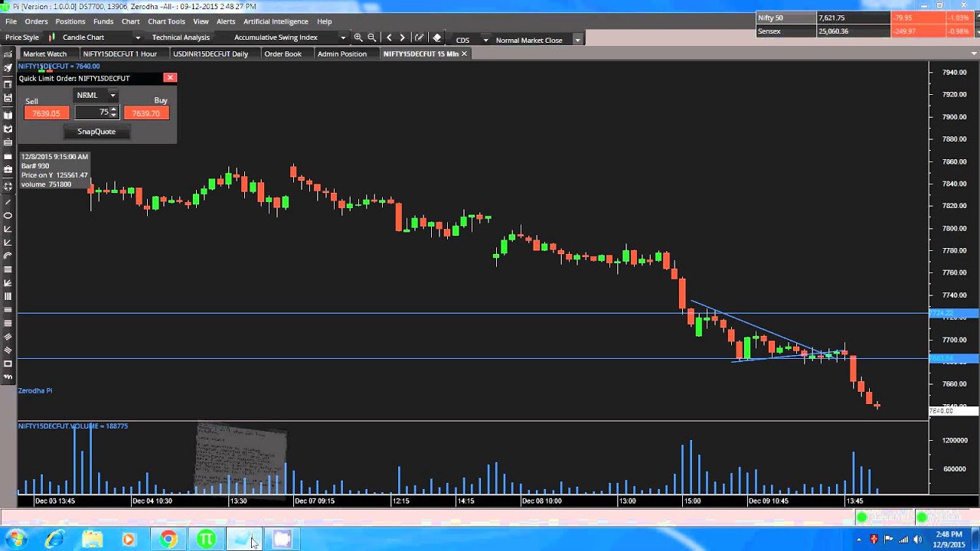Screen dimensions: 980x551
Task: Open the Alerts menu
Action: pos(226,21)
